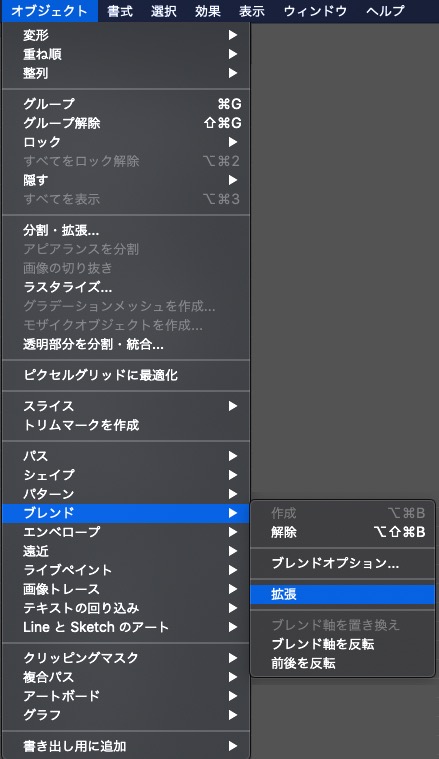Open the ヘルプ menu
The width and height of the screenshot is (439, 759).
click(x=385, y=11)
